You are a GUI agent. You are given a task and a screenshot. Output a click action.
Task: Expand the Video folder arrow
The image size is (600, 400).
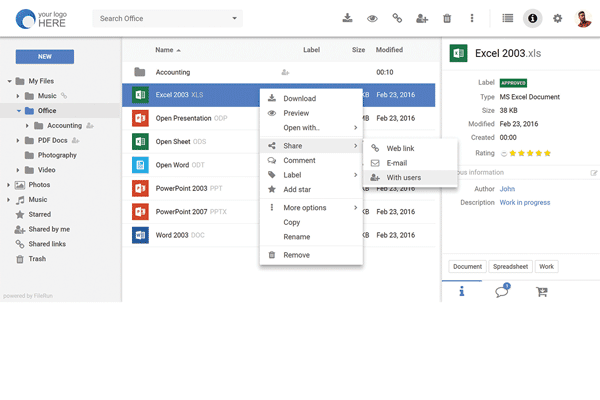click(18, 170)
